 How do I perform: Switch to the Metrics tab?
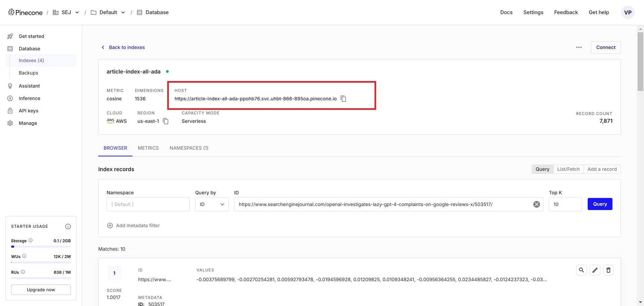coord(148,148)
